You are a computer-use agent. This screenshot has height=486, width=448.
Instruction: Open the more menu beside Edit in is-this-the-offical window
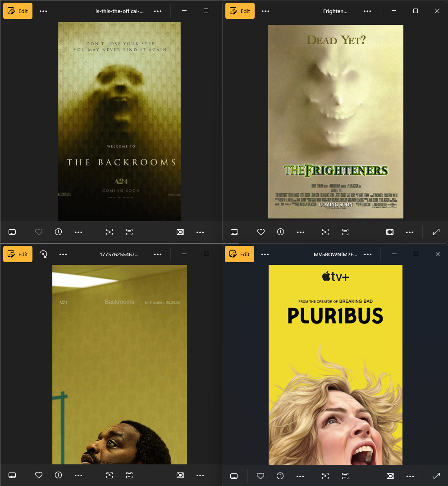[x=43, y=11]
